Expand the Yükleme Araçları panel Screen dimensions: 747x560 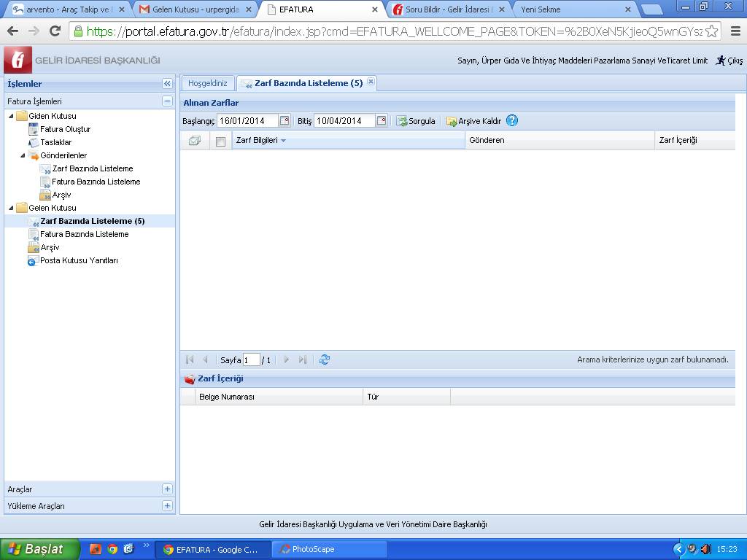167,505
